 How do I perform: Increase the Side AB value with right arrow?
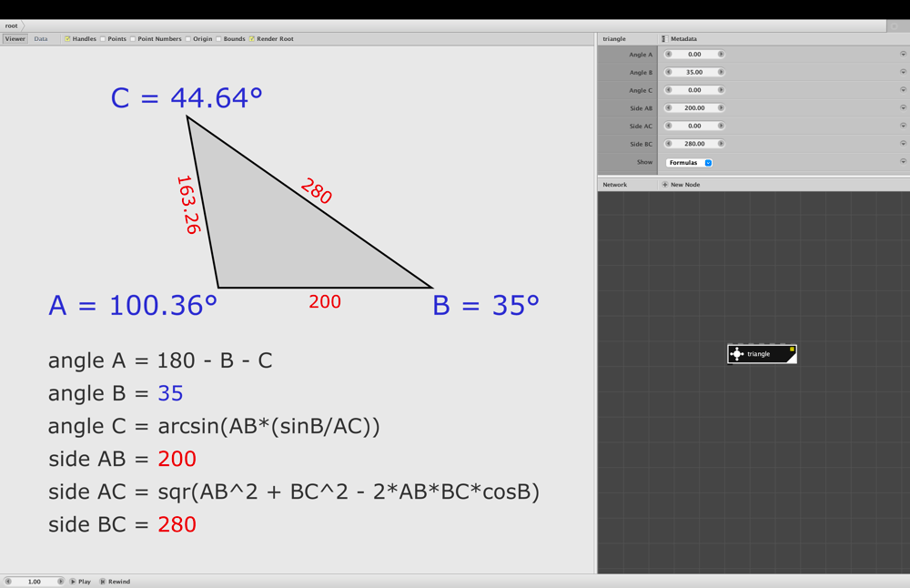pyautogui.click(x=721, y=108)
